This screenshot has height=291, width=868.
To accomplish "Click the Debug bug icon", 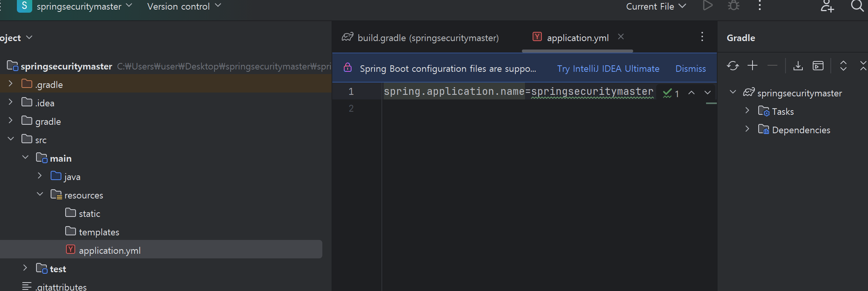I will [734, 6].
